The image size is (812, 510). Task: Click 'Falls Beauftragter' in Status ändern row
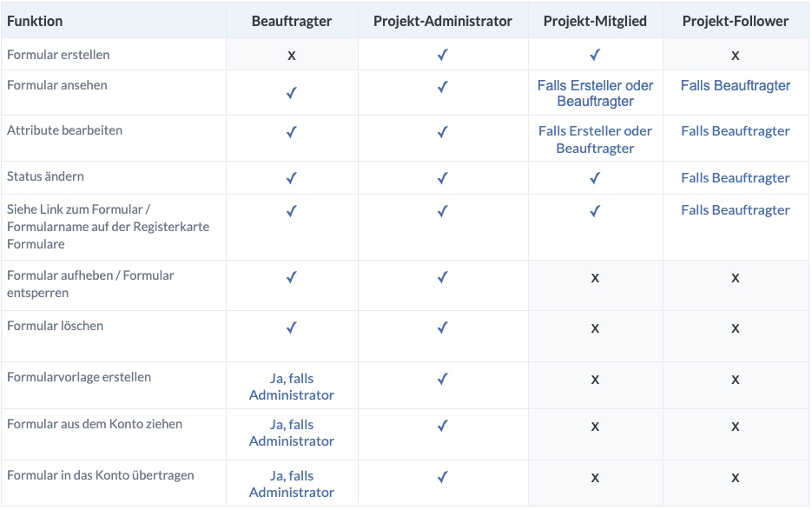click(736, 178)
